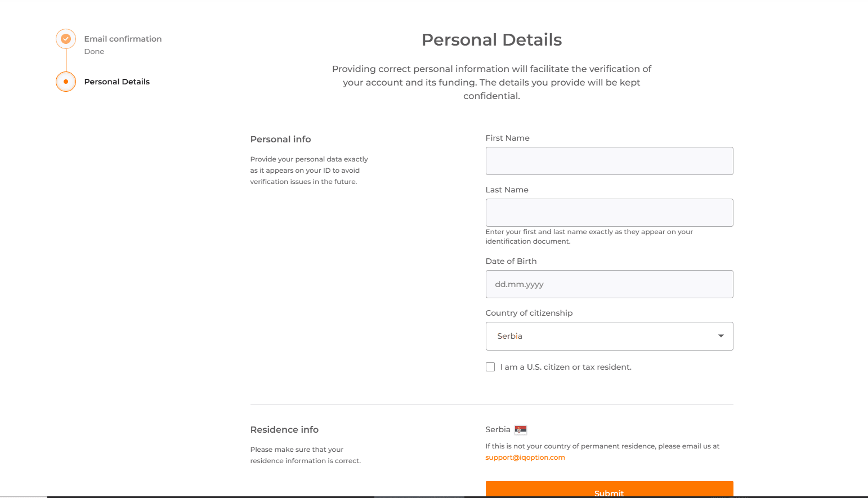Focus the First Name input field
The width and height of the screenshot is (868, 498).
[x=609, y=161]
